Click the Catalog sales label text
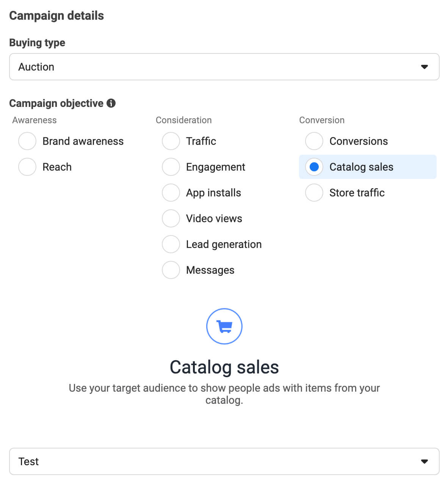Screen dimensions: 448x483 click(361, 166)
